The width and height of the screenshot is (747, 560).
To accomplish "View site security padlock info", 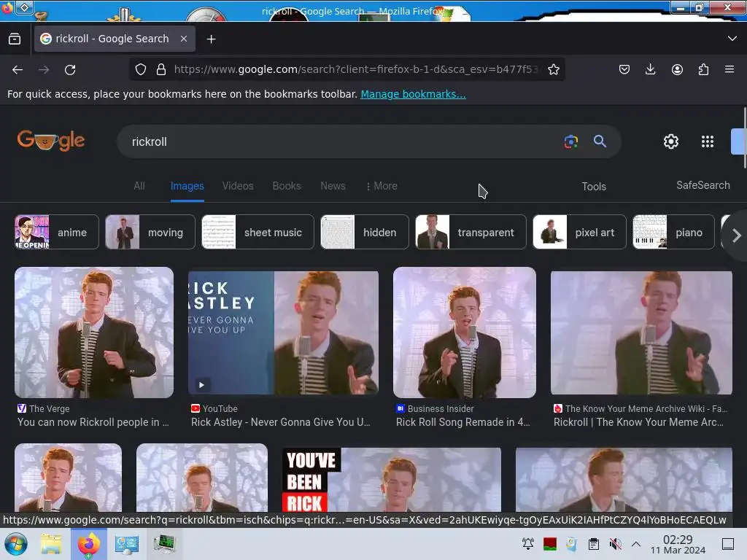I will pos(161,69).
